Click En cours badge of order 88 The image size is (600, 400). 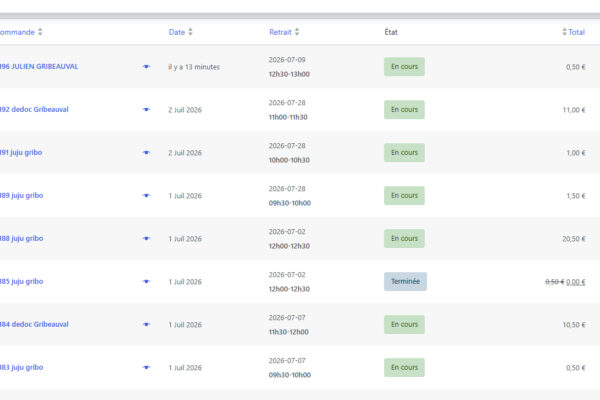pyautogui.click(x=404, y=238)
